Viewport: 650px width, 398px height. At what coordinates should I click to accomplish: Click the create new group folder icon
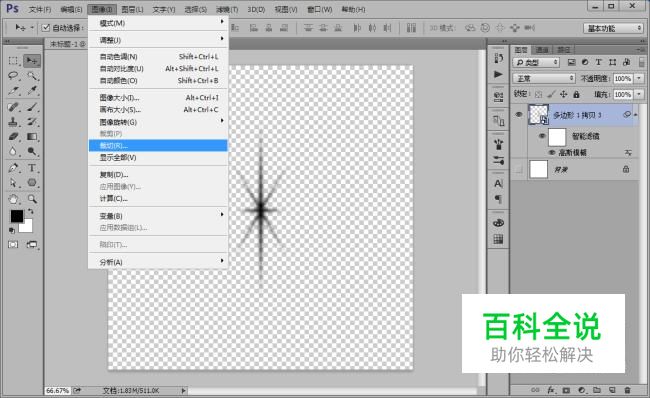point(597,390)
